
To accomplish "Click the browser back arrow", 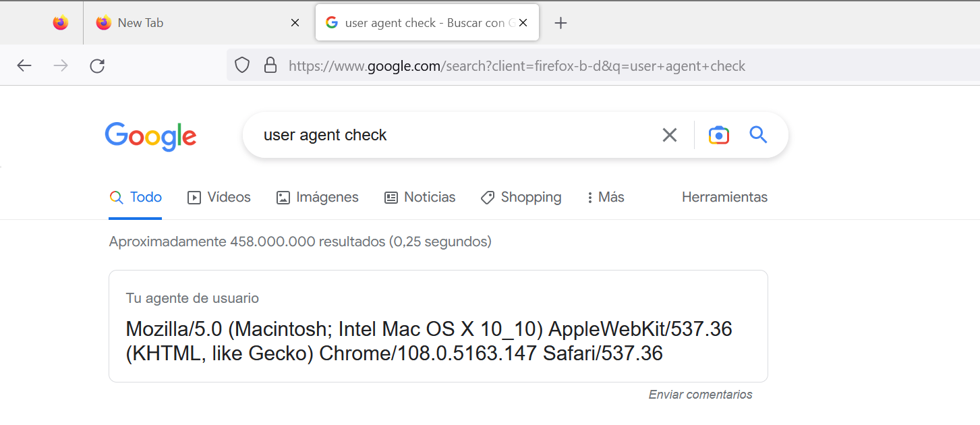I will (x=24, y=65).
